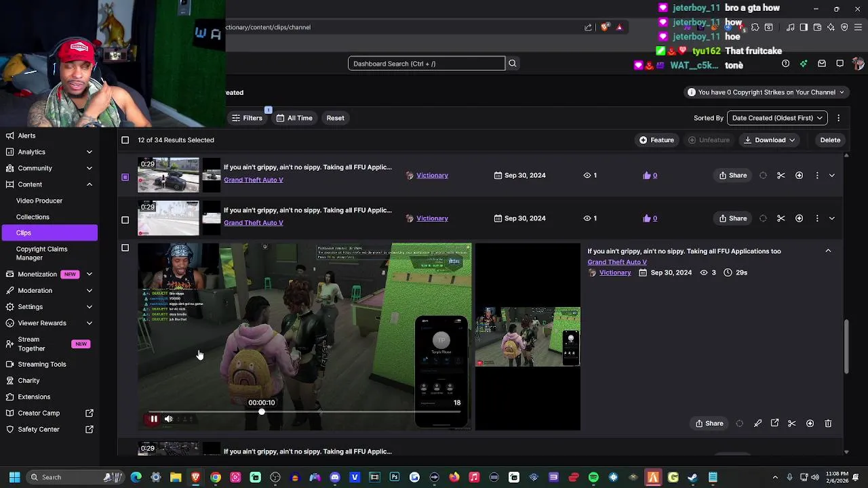Open the green sparkle icon in the top bar
Screen dimensions: 868x488
tap(804, 64)
